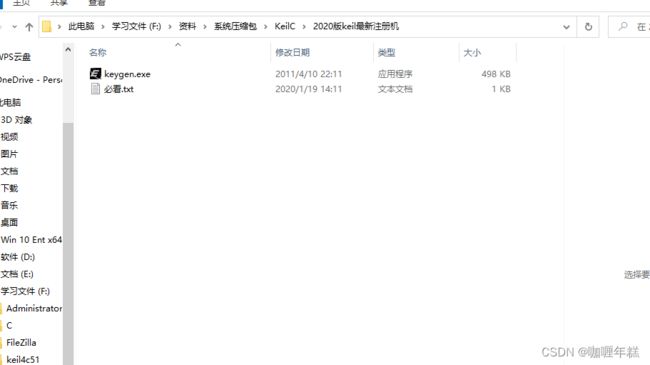The image size is (650, 365).
Task: Open 桌面 folder in sidebar
Action: coord(10,222)
